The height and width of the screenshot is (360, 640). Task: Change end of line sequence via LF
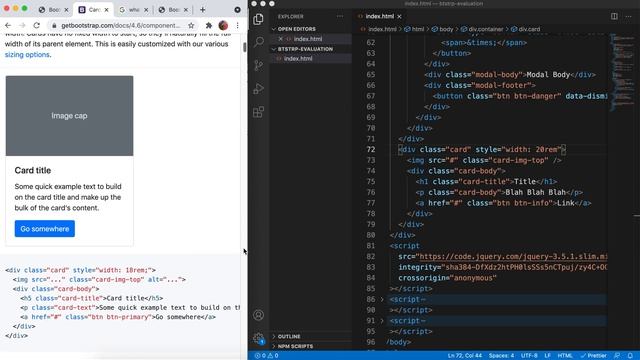547,356
